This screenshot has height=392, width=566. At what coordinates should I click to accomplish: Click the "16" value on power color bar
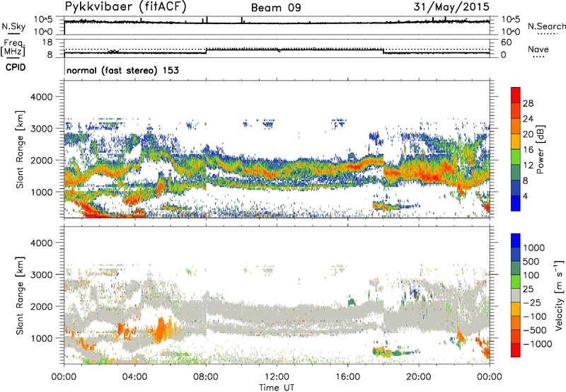(528, 150)
